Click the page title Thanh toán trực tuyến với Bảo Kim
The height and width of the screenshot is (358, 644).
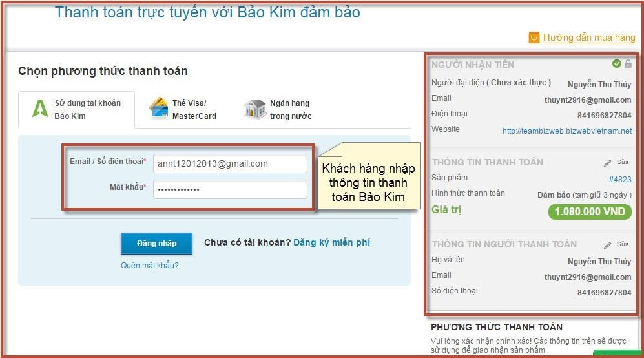(207, 12)
